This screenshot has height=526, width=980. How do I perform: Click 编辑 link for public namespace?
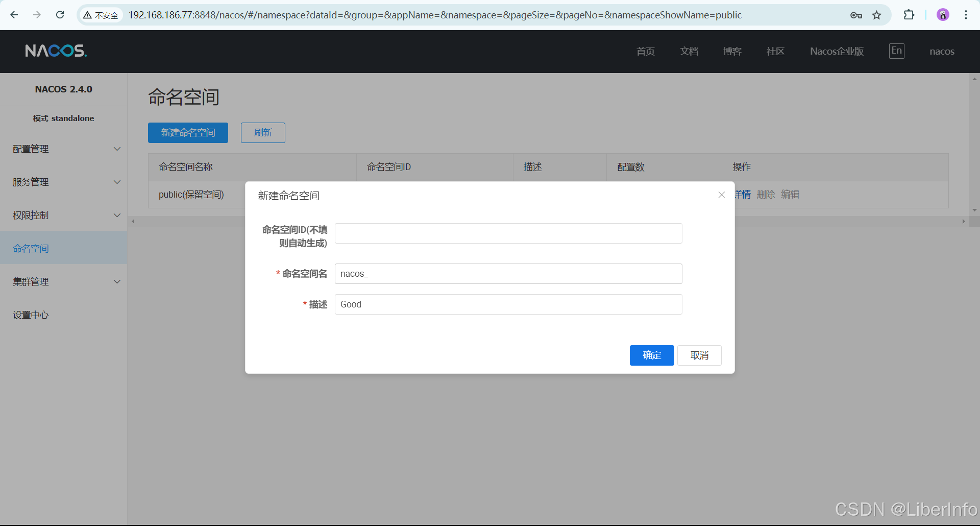click(x=790, y=195)
